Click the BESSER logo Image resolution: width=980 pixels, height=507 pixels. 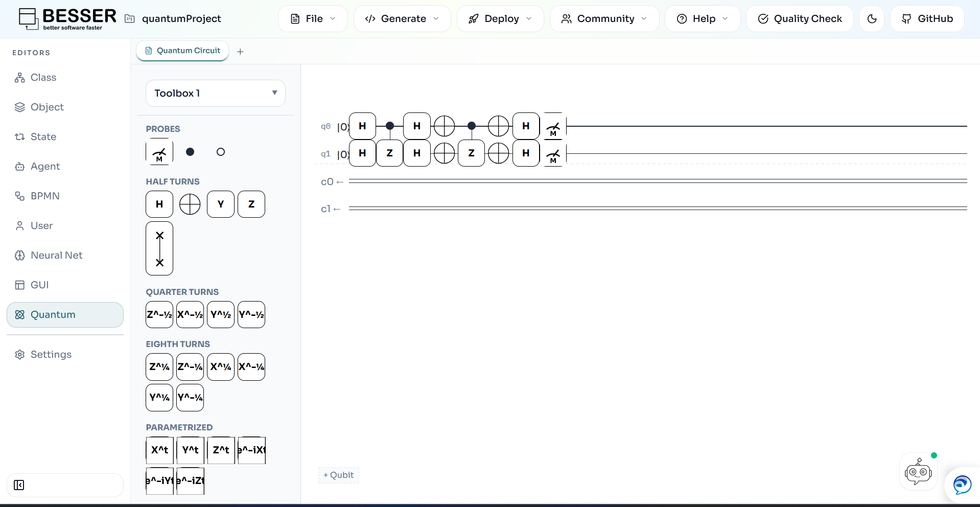click(x=67, y=19)
